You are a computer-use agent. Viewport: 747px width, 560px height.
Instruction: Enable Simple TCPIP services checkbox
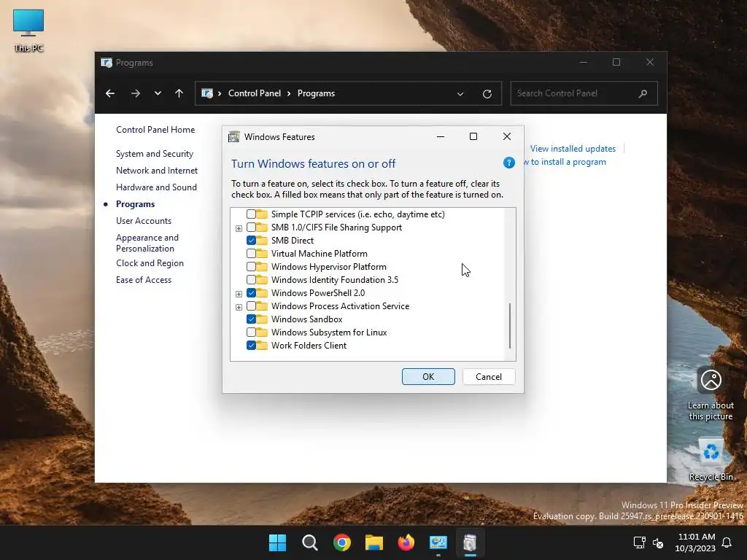[251, 214]
